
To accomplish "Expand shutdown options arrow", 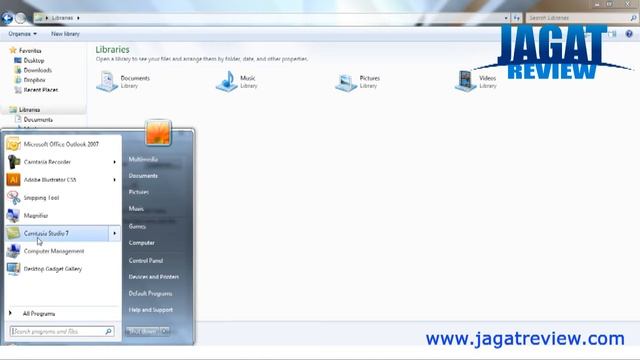I will pyautogui.click(x=164, y=331).
